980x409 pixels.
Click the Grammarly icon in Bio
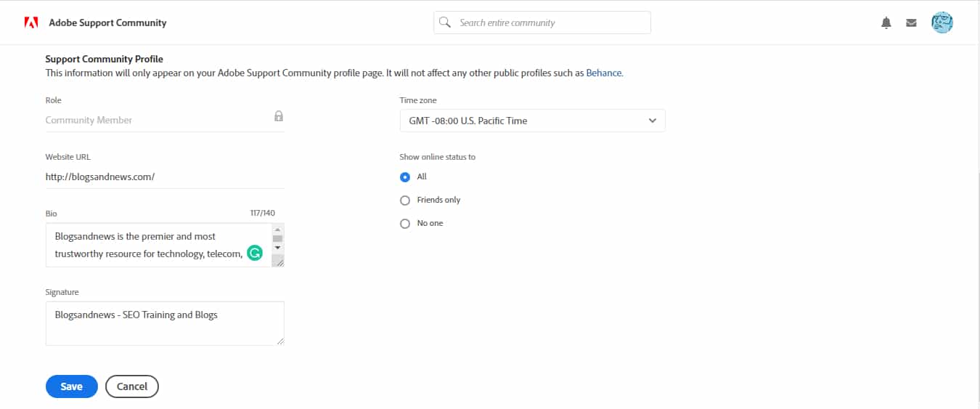tap(254, 253)
